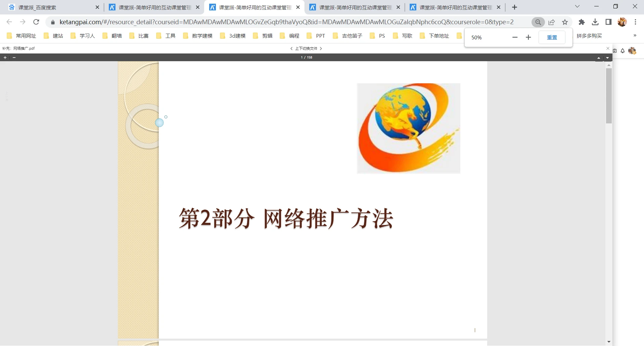644x346 pixels.
Task: Switch to previous file with left chevron
Action: 291,48
